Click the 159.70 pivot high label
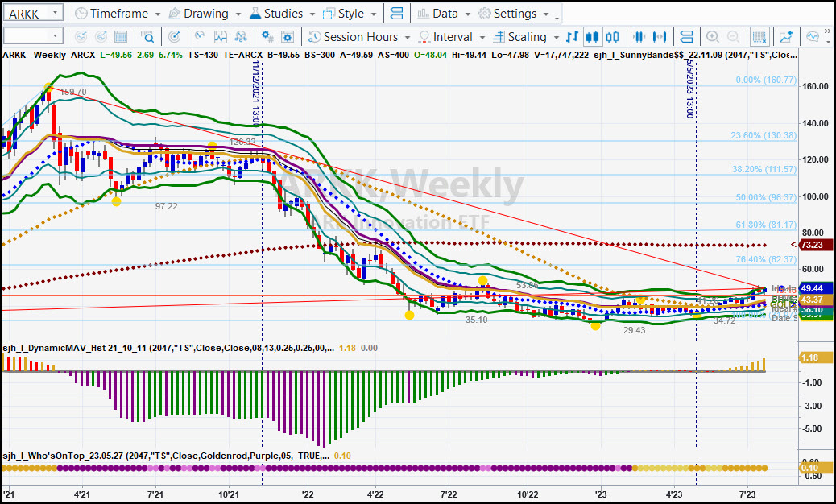The image size is (836, 504). [73, 92]
